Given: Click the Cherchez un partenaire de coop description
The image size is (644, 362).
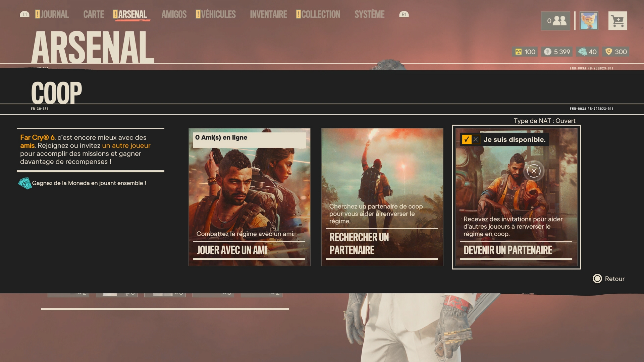Looking at the screenshot, I should tap(376, 214).
